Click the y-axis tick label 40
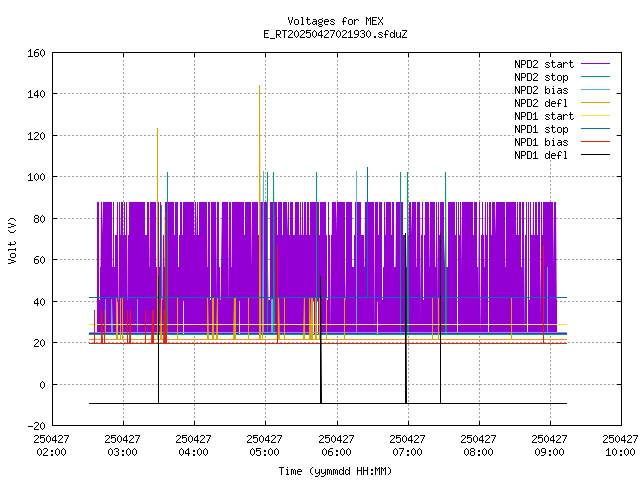Screen dimensions: 640x480 pos(39,302)
